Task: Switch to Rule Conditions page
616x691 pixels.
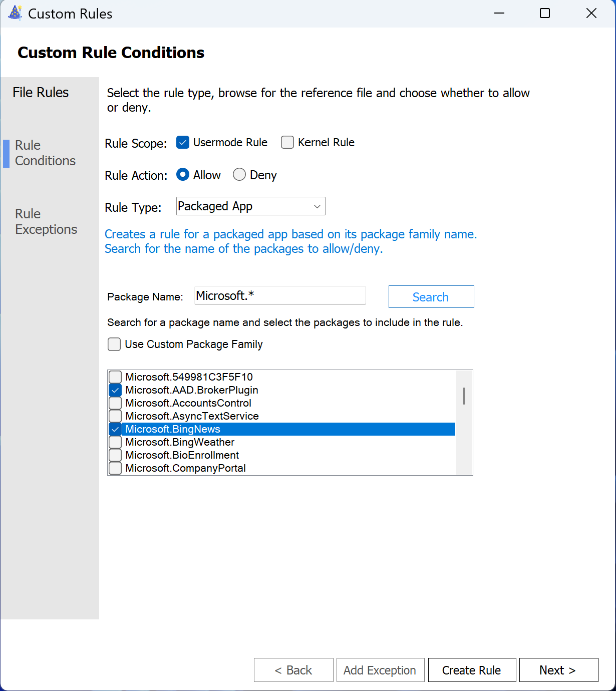Action: point(45,153)
